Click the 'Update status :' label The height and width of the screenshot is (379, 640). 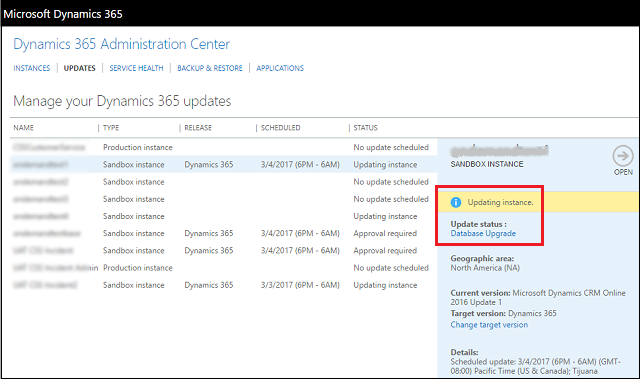click(478, 224)
